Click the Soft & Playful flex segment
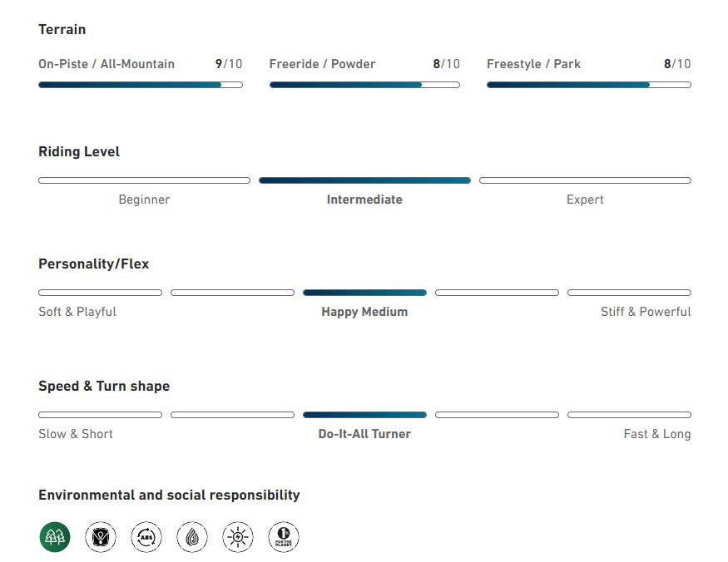Viewport: 728px width, 562px height. point(100,293)
